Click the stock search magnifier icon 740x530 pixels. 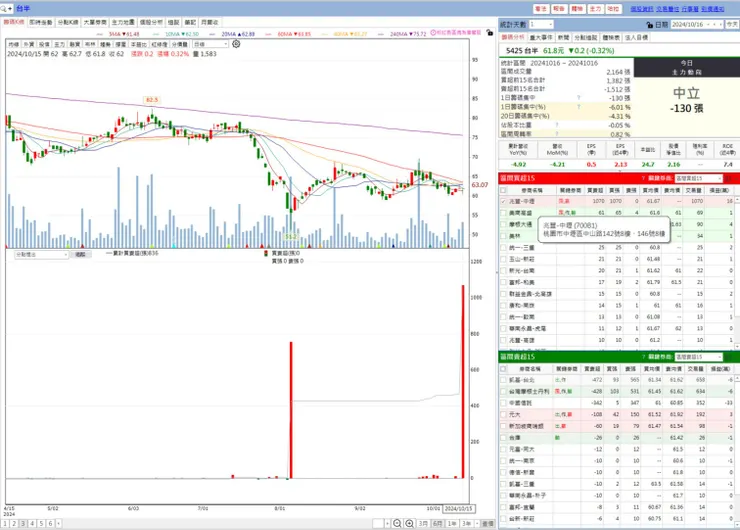click(x=3, y=8)
